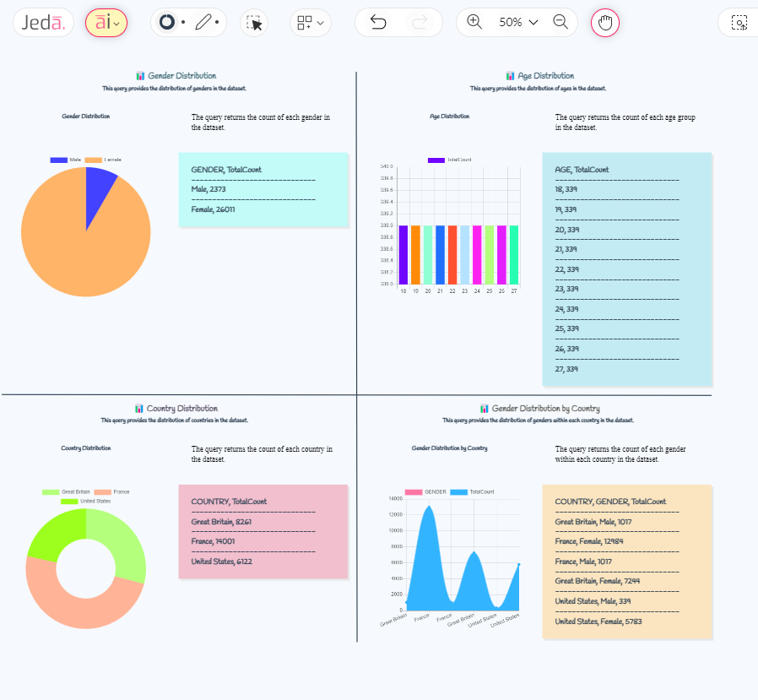Zoom in with the magnifier plus icon
Viewport: 758px width, 700px height.
click(x=474, y=23)
